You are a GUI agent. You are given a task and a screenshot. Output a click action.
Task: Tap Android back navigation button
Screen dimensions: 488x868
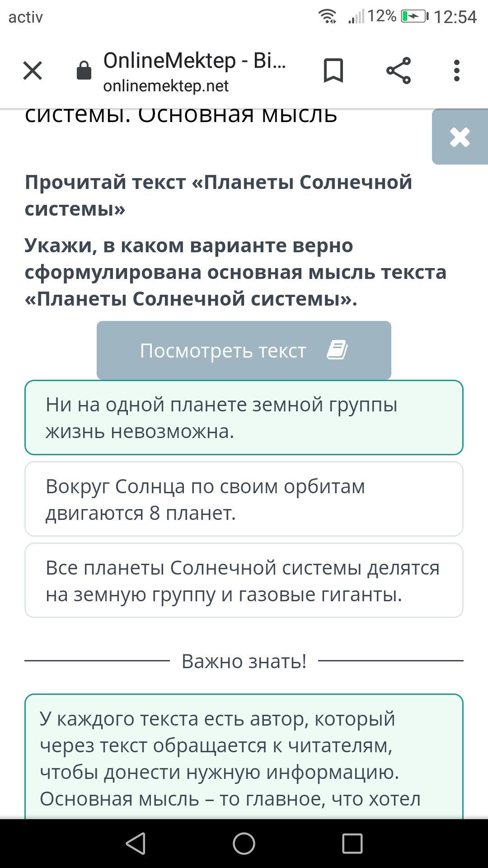click(x=136, y=844)
